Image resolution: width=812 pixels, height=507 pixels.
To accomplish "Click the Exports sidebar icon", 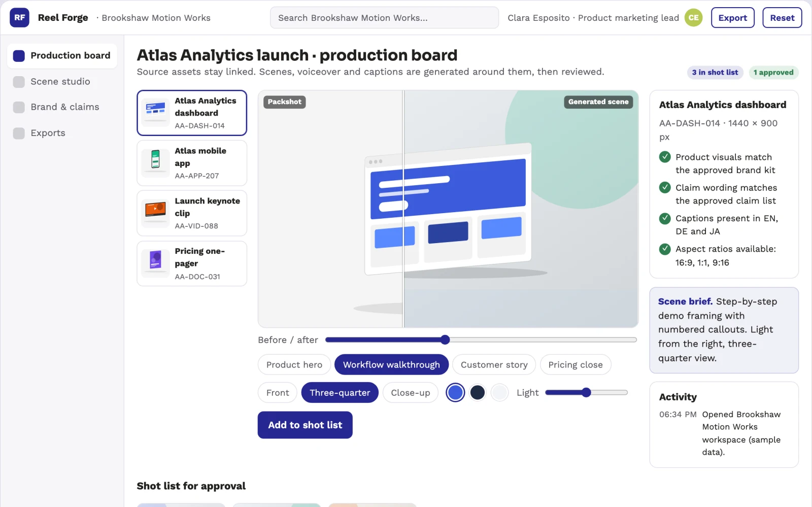I will click(19, 133).
